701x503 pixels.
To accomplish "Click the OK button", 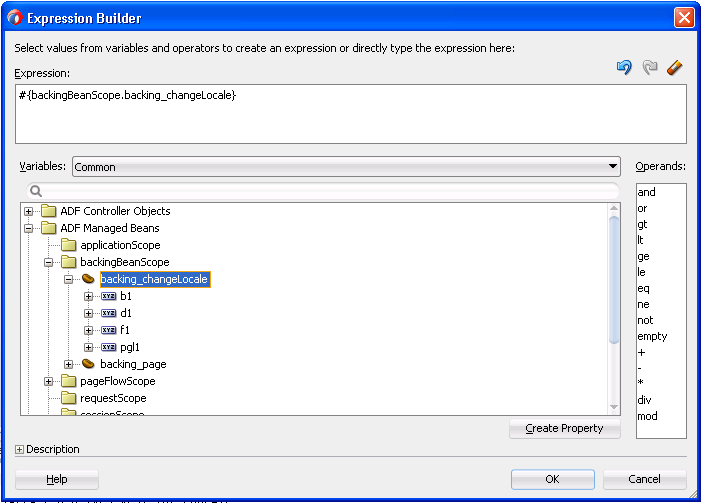I will (553, 479).
